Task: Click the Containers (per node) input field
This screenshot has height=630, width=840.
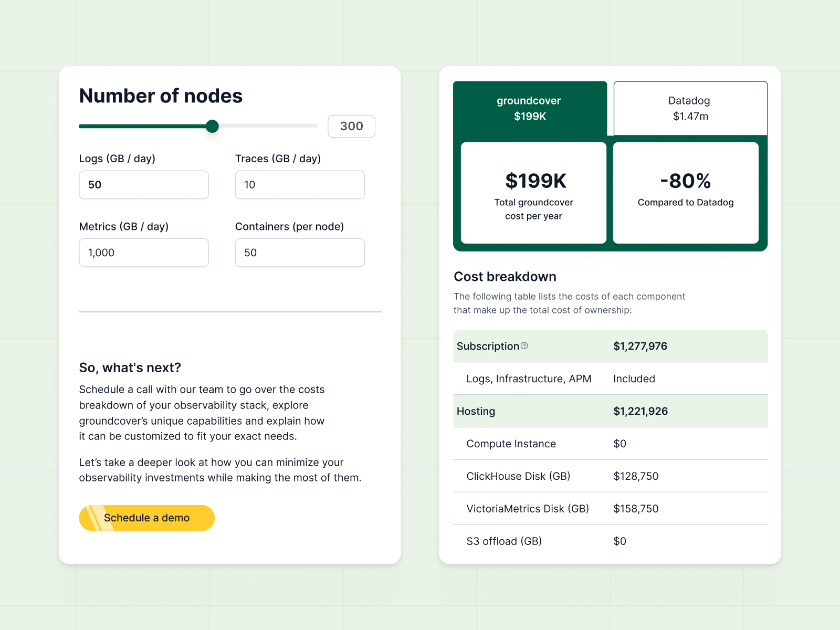Action: (x=300, y=253)
